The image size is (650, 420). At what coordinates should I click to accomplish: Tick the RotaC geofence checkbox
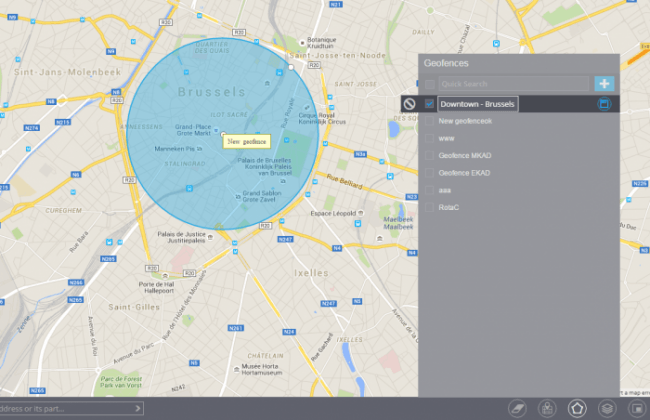click(429, 207)
